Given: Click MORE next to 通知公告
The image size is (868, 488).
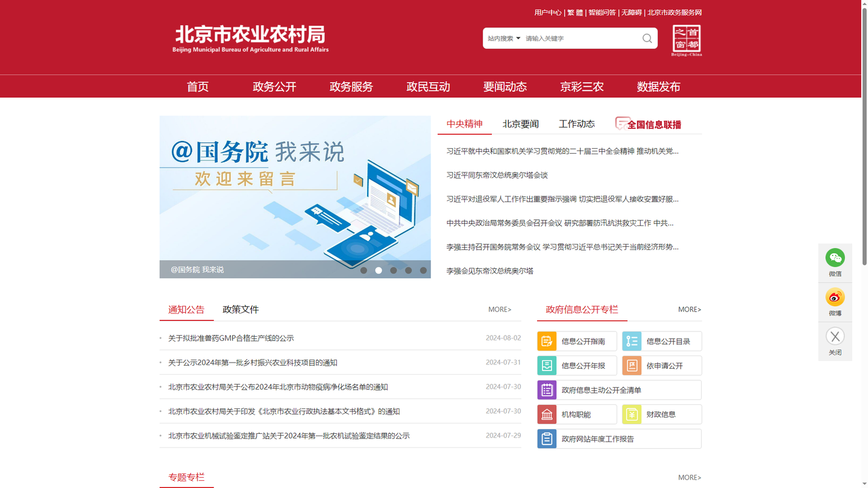Looking at the screenshot, I should (x=500, y=310).
